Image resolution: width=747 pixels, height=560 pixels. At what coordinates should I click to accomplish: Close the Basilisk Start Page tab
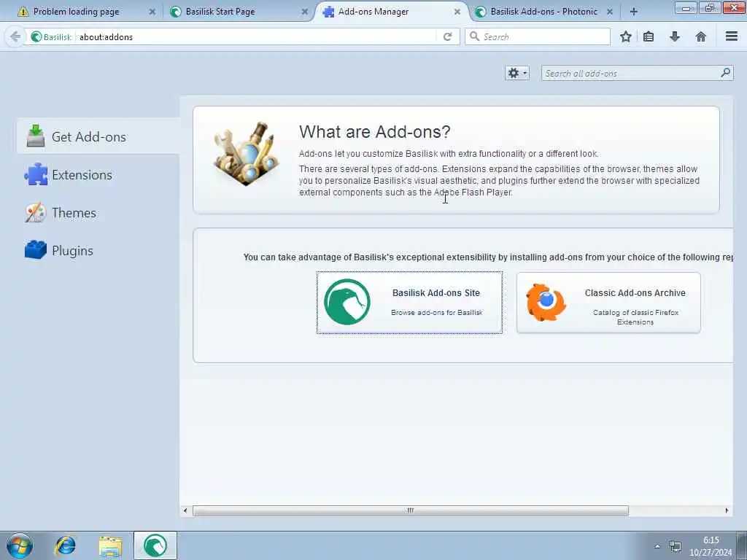pos(305,12)
